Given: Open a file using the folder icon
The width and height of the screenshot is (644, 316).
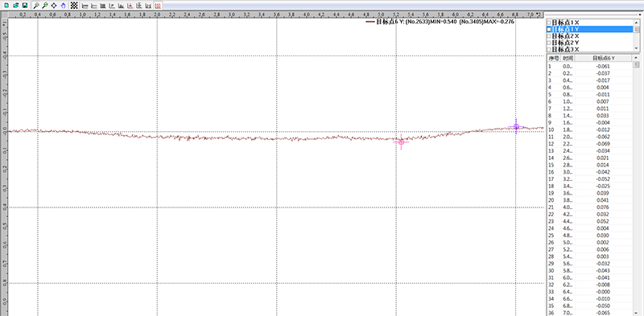Looking at the screenshot, I should tap(15, 6).
